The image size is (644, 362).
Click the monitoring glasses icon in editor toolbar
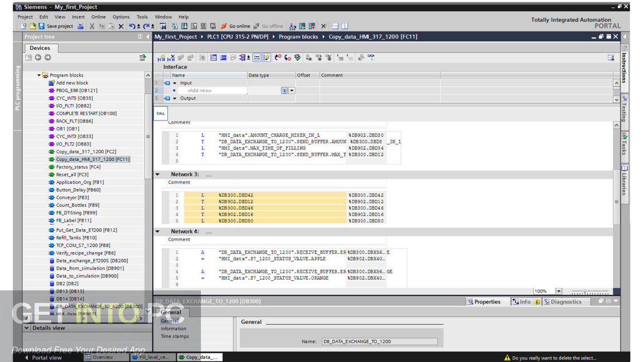pos(372,57)
